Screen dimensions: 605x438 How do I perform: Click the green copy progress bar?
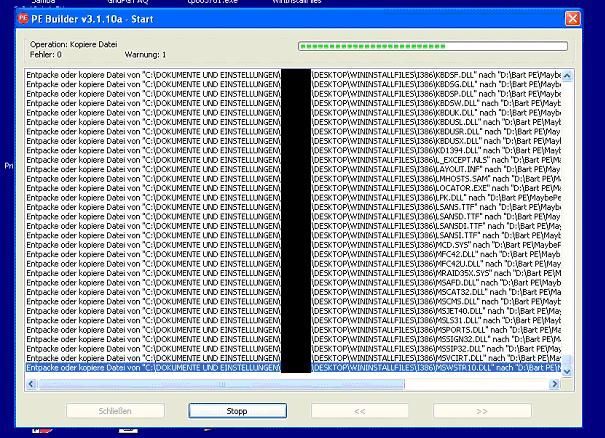click(433, 46)
